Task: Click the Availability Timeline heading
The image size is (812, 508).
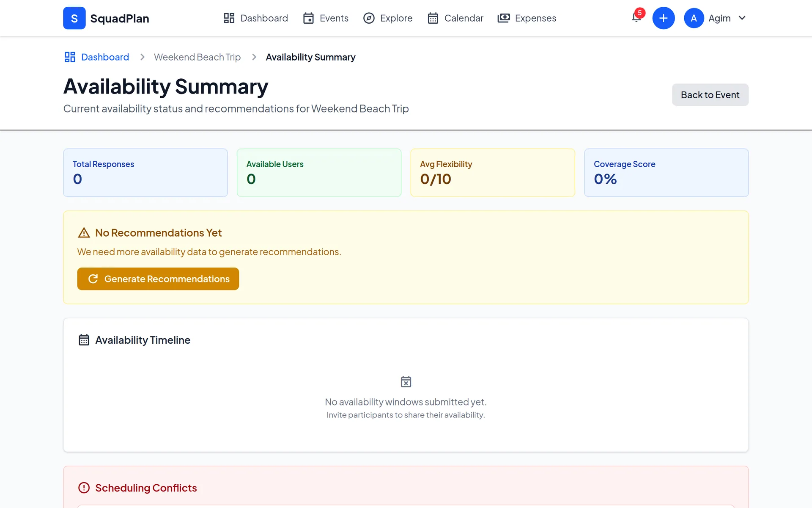Action: click(143, 340)
